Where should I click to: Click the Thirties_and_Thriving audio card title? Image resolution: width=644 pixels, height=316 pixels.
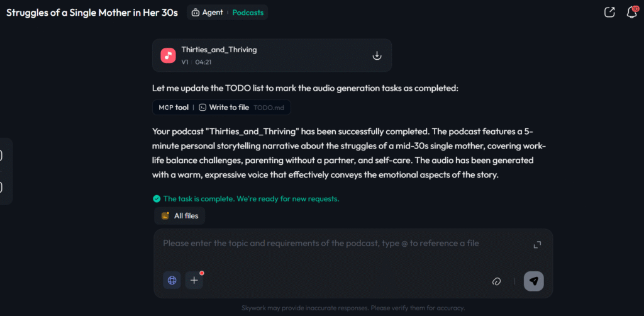coord(219,50)
